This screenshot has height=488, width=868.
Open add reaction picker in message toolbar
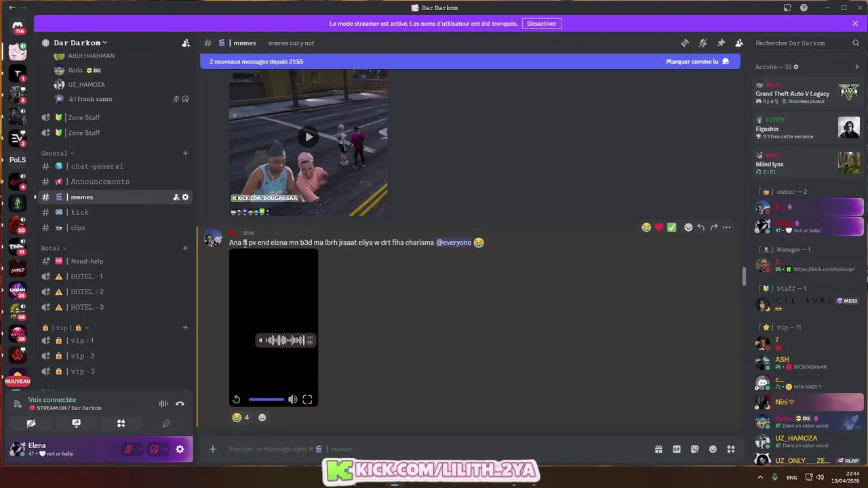(688, 227)
